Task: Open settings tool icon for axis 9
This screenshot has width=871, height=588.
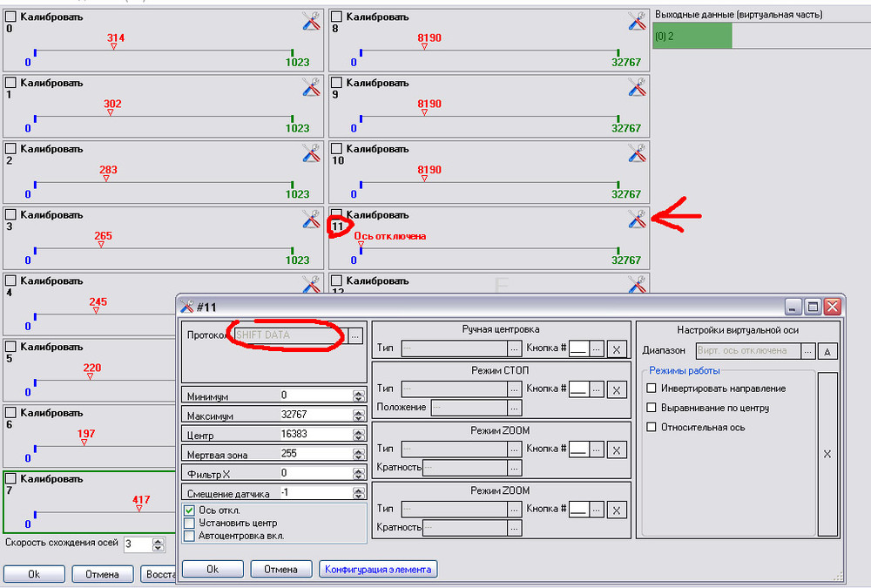Action: point(638,87)
